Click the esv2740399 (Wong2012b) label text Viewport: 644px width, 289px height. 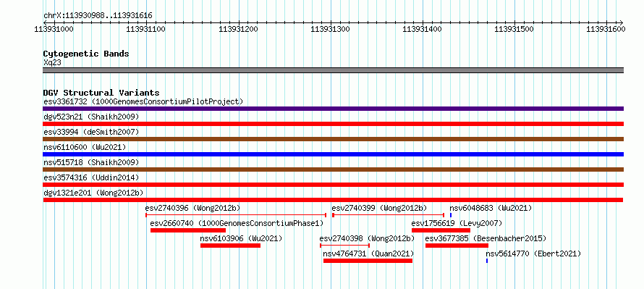click(x=379, y=208)
